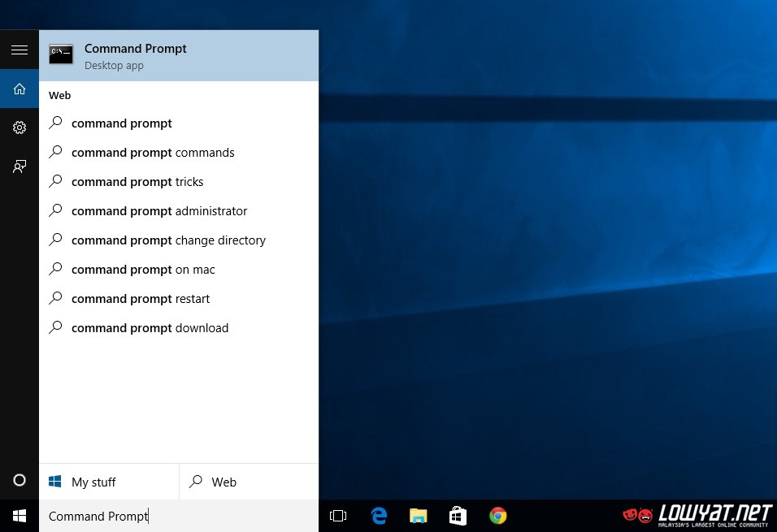Launch Google Chrome from taskbar
The height and width of the screenshot is (532, 777).
(498, 516)
